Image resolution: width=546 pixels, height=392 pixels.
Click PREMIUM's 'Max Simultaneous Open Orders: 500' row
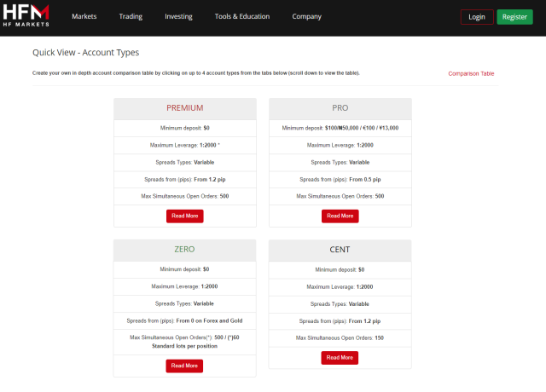click(185, 197)
